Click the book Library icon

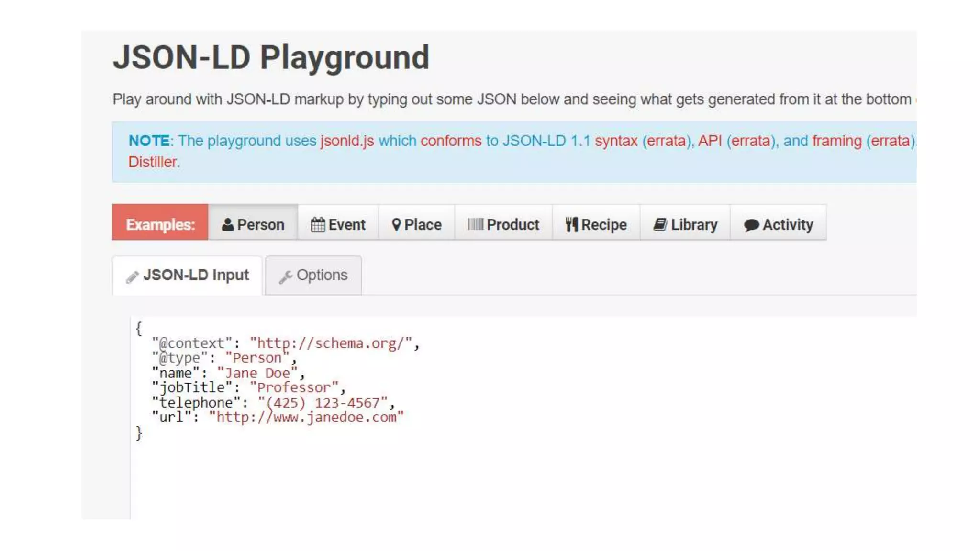click(x=660, y=224)
